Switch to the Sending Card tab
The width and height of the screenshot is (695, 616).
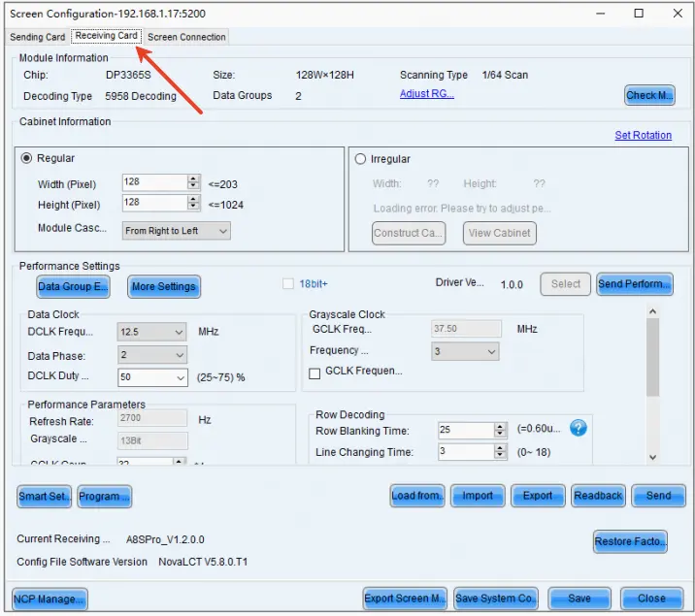coord(38,37)
